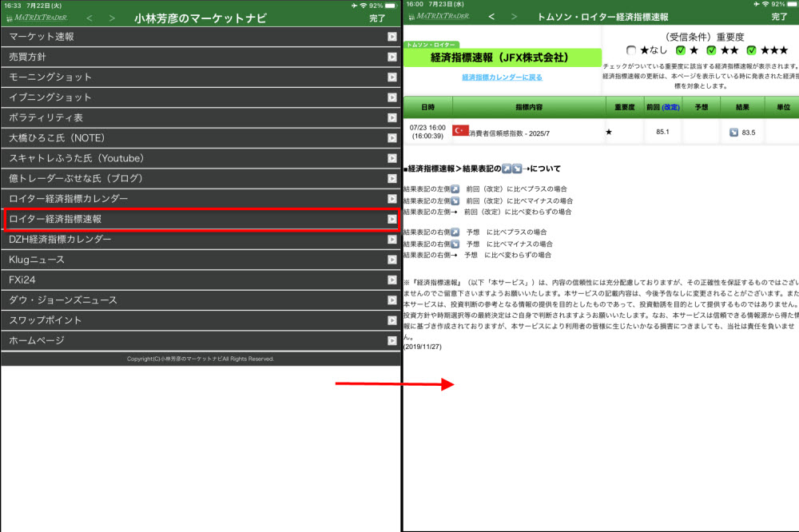Open the ダウ・ジョーンズニュース entry
This screenshot has height=532, width=799.
[201, 300]
